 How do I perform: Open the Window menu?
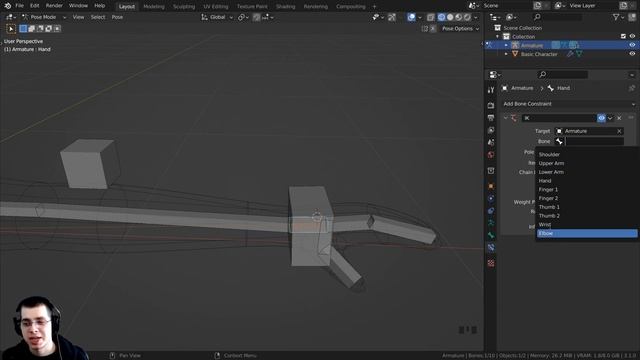pos(78,6)
